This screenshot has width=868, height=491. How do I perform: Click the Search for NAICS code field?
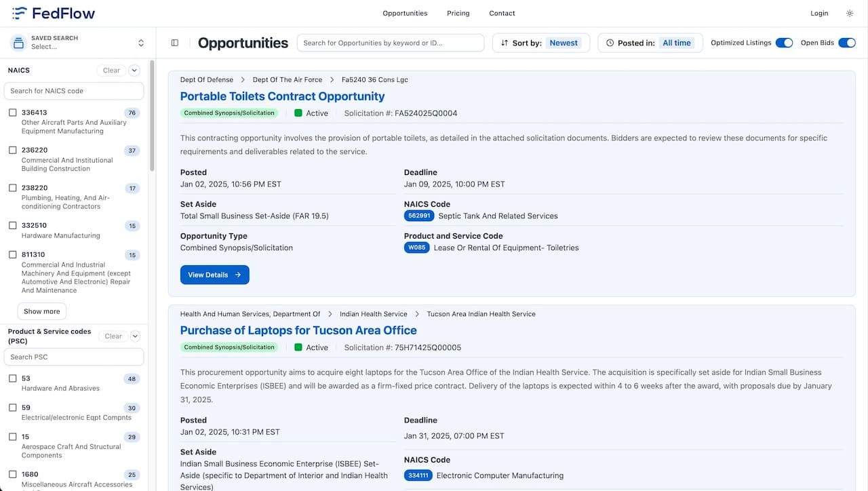(74, 91)
